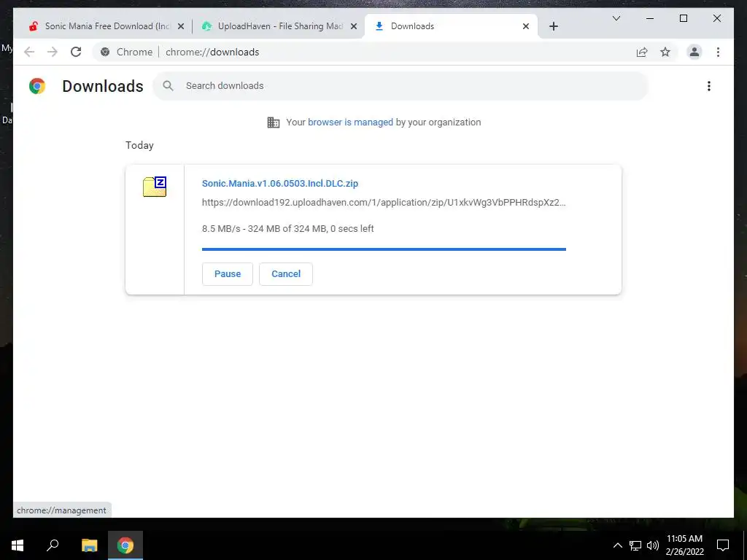Viewport: 747px width, 560px height.
Task: Show hidden system tray icons
Action: pyautogui.click(x=617, y=545)
